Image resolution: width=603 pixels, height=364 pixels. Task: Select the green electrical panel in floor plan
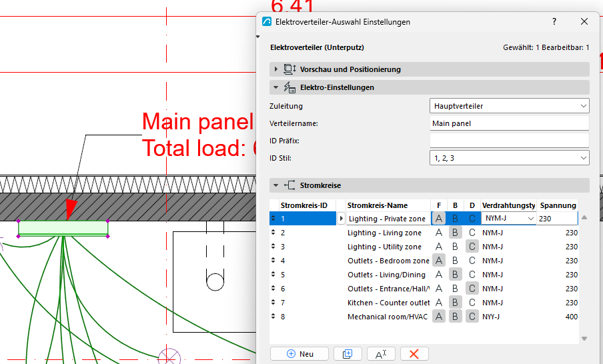[x=63, y=228]
